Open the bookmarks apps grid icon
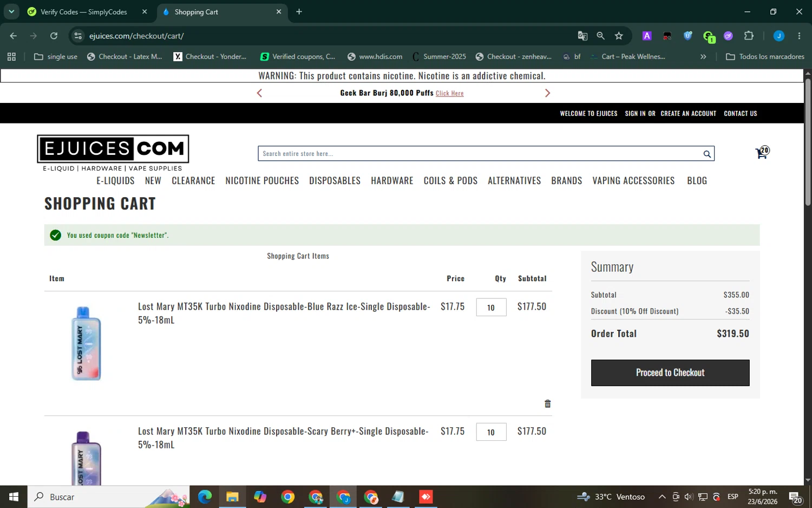 [11, 56]
